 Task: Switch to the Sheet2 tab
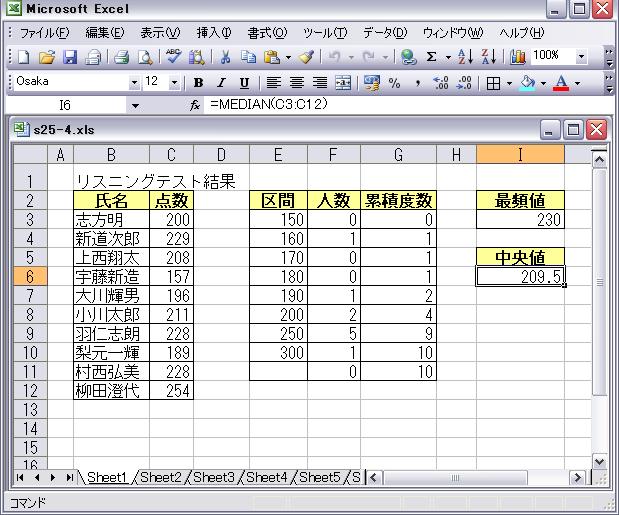161,478
